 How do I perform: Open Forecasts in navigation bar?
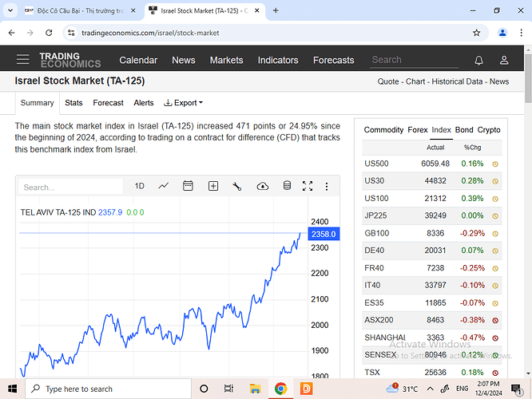334,61
